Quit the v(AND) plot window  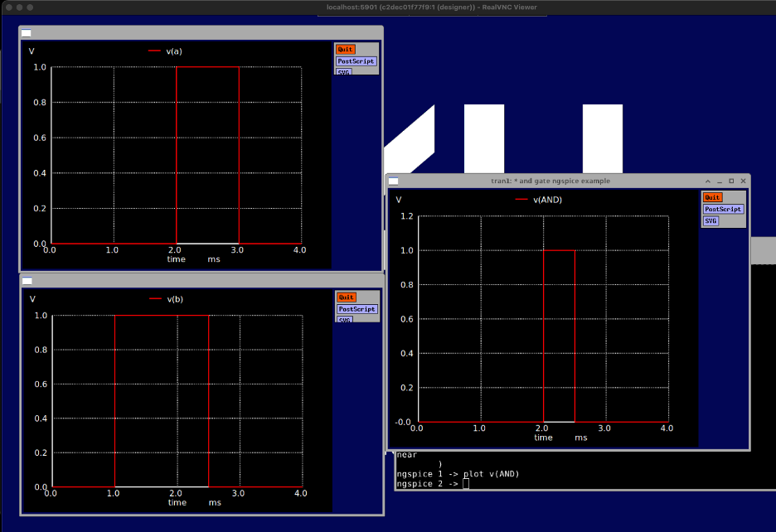click(712, 197)
